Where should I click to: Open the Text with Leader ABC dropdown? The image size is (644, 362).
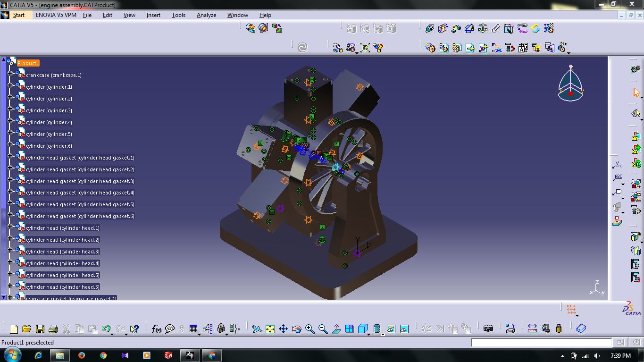(623, 185)
